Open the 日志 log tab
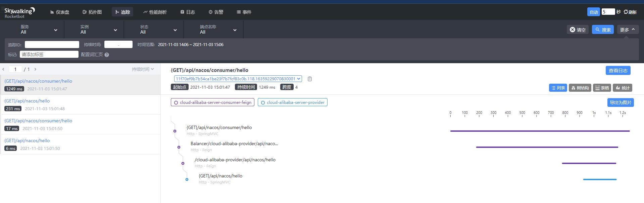The image size is (644, 203). tap(188, 12)
